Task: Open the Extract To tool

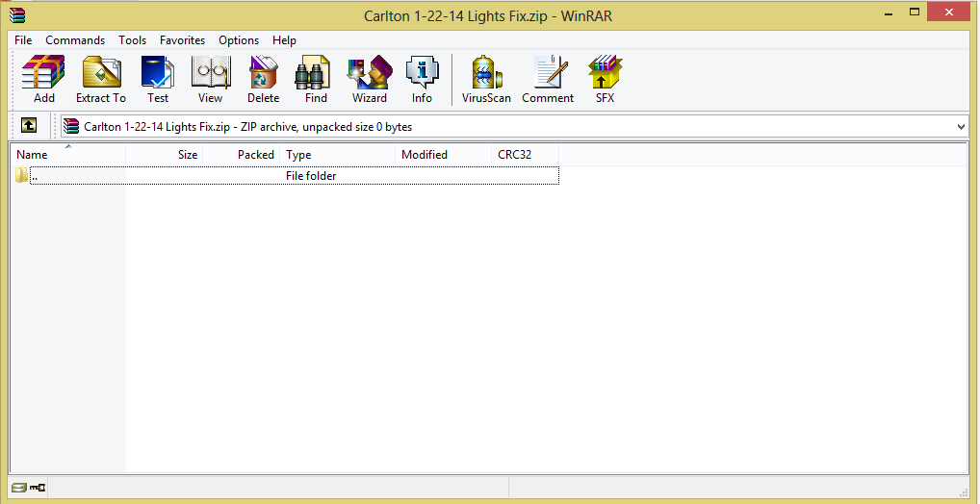Action: (101, 79)
